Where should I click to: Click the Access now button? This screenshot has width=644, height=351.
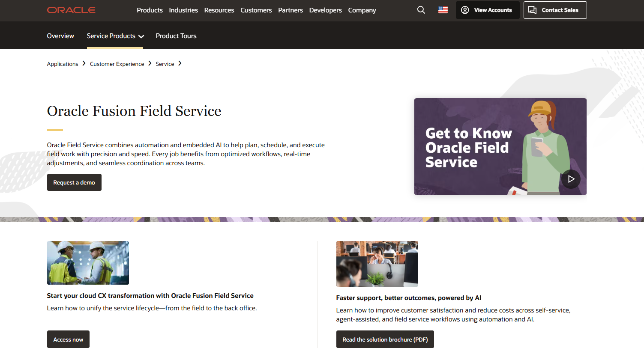point(68,339)
